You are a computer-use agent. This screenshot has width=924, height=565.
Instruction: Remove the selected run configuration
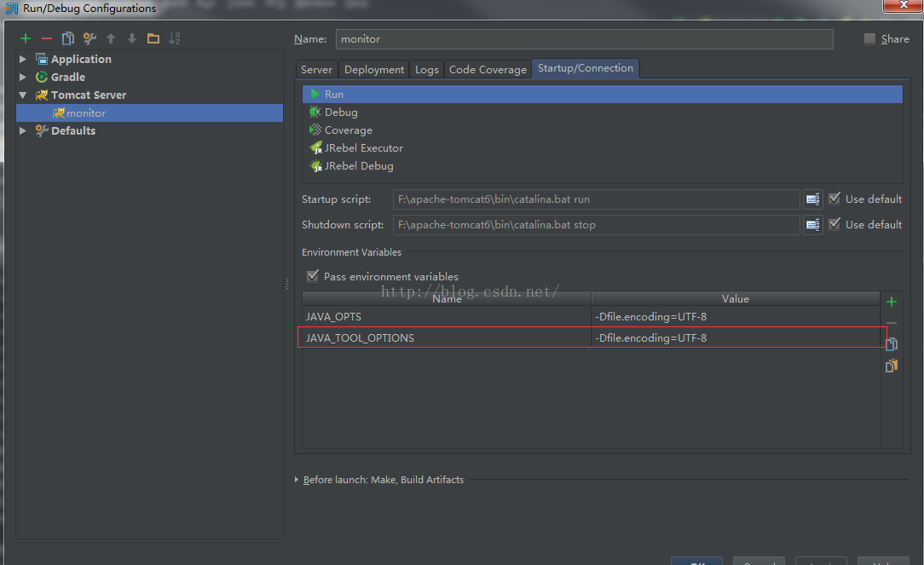tap(47, 39)
